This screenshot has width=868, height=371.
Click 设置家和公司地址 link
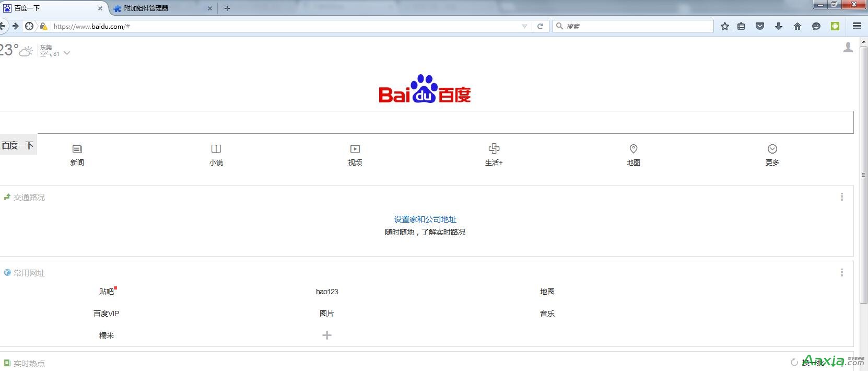(425, 219)
